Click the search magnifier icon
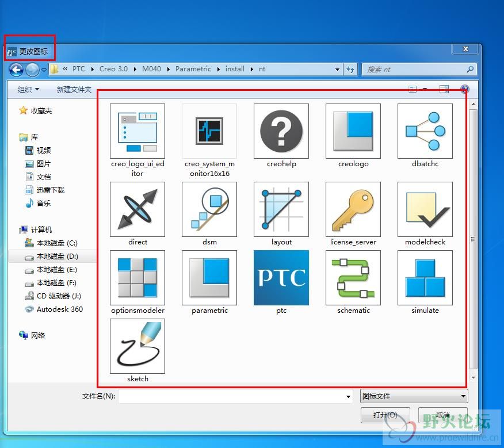The height and width of the screenshot is (448, 504). (470, 69)
